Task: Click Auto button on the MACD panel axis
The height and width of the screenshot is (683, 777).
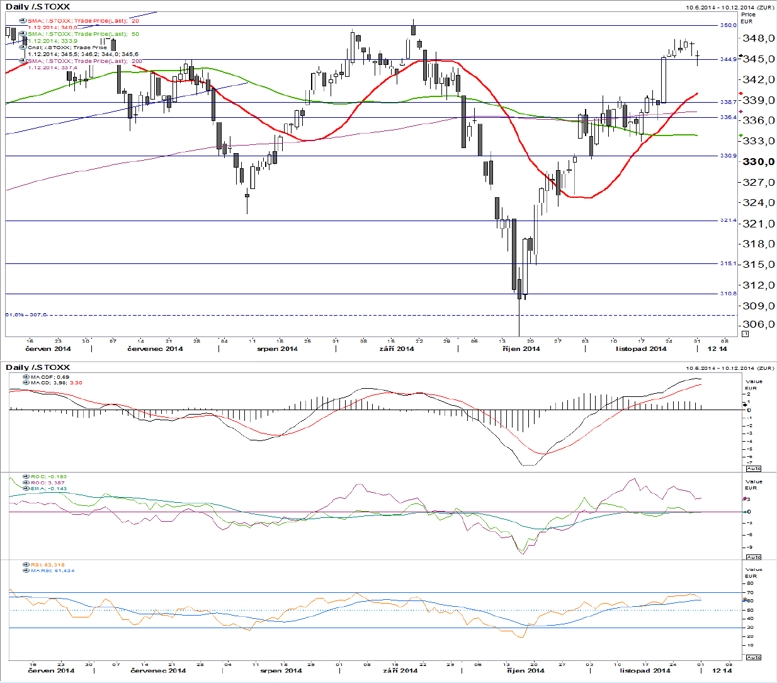Action: coord(754,468)
